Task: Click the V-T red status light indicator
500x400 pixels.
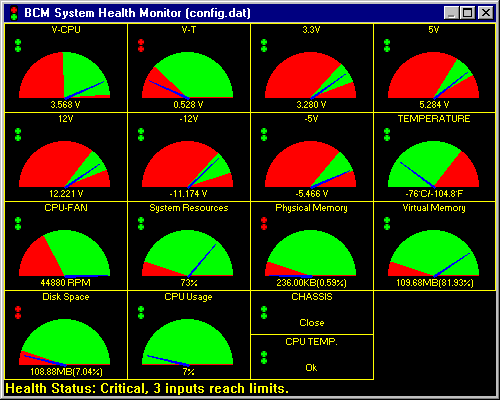Action: pyautogui.click(x=141, y=46)
